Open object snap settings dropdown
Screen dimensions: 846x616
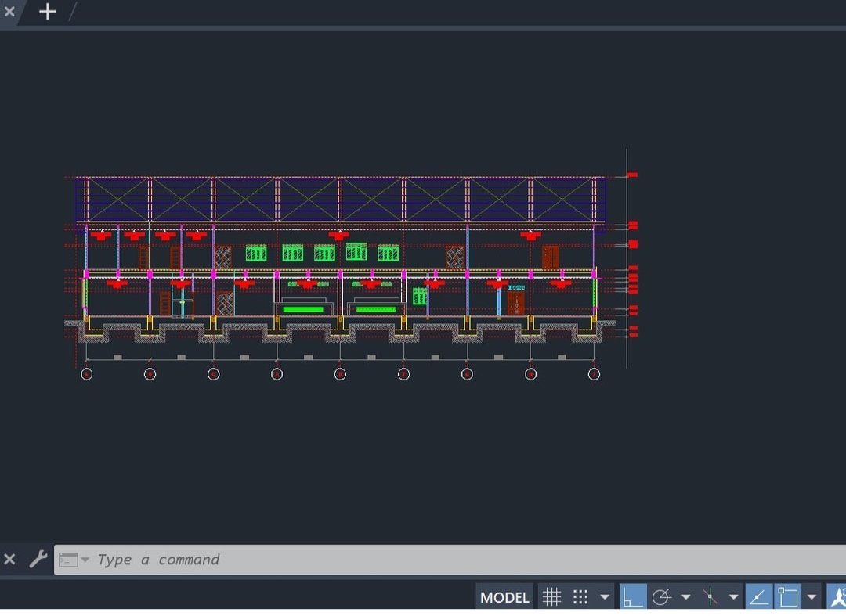(x=812, y=597)
